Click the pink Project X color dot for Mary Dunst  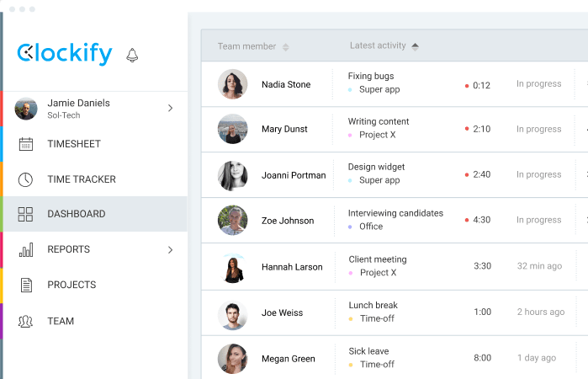[x=350, y=136]
